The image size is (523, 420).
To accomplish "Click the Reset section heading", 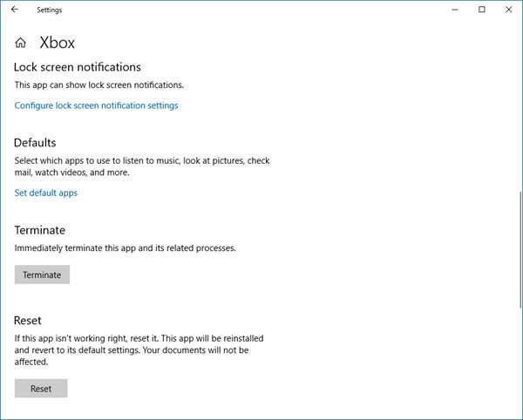I will point(28,321).
